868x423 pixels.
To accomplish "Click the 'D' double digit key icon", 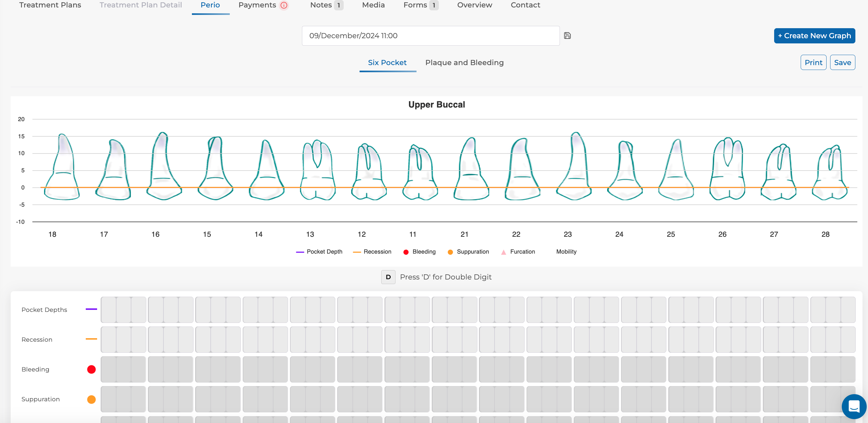I will [x=388, y=277].
